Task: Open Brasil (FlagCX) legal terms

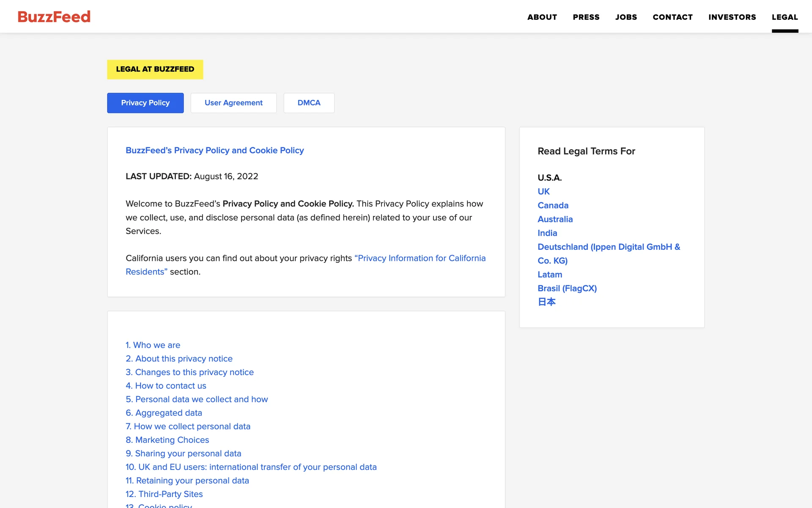Action: click(567, 288)
